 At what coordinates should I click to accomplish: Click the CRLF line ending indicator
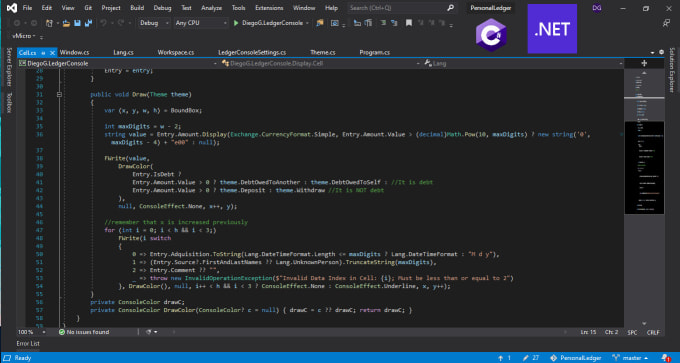tap(653, 332)
